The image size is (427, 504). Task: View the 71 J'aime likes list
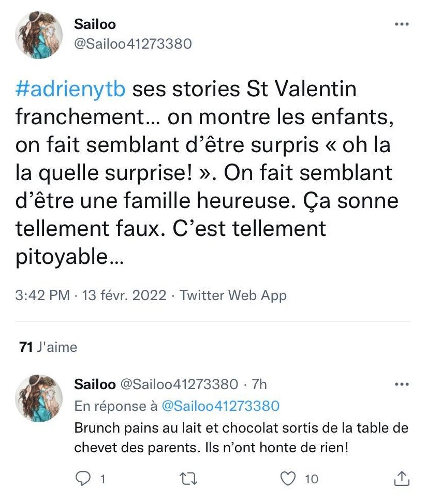[x=48, y=347]
